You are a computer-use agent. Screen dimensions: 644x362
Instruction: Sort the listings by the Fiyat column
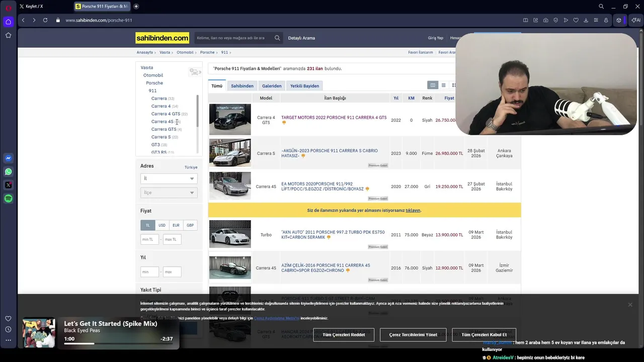click(449, 98)
